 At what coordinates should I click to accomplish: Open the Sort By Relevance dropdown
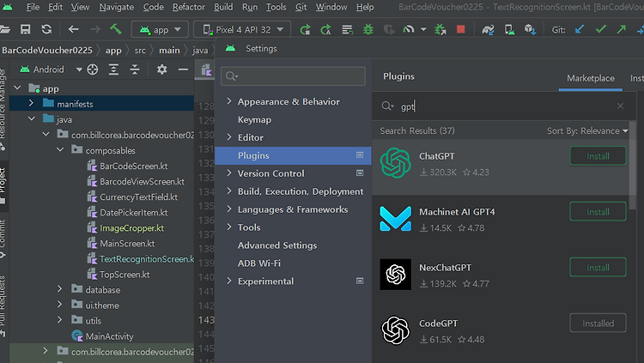click(x=587, y=131)
